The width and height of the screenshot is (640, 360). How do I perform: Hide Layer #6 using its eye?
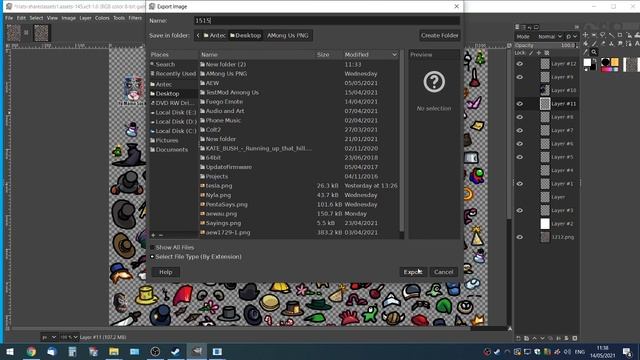[x=520, y=144]
